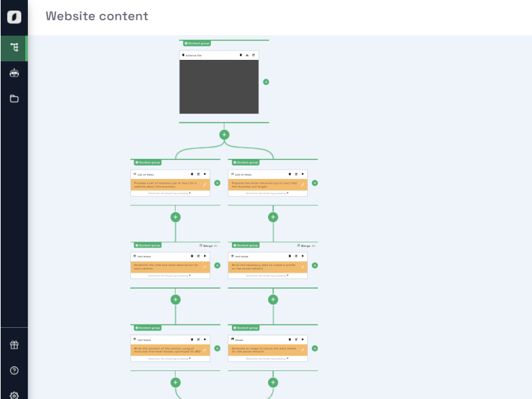Viewport: 532px width, 399px height.
Task: Edit the 'Establish the title and meta-description' prompt pencil
Action: (x=205, y=266)
